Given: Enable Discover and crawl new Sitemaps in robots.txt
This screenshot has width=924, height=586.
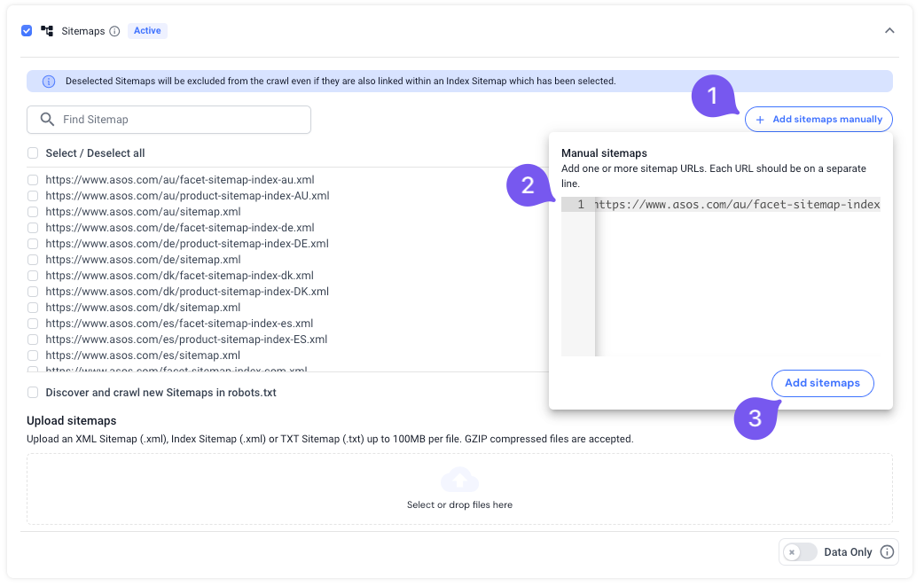Looking at the screenshot, I should (33, 392).
